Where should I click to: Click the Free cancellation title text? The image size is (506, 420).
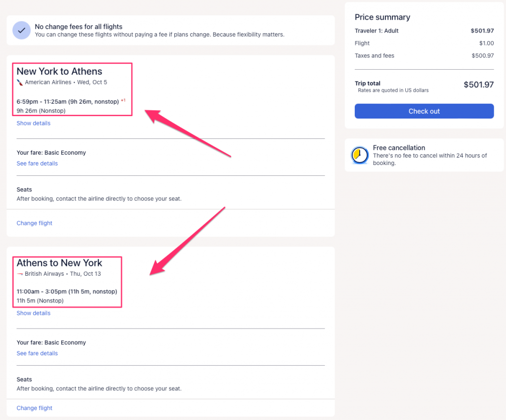(399, 148)
